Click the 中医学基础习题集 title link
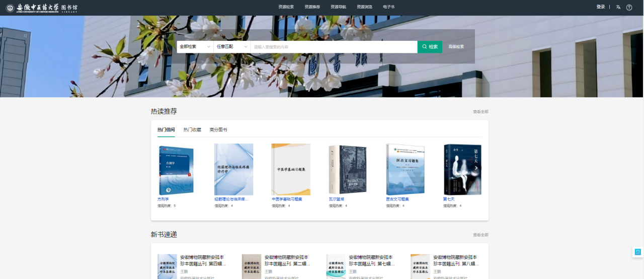This screenshot has height=279, width=644. (x=287, y=199)
